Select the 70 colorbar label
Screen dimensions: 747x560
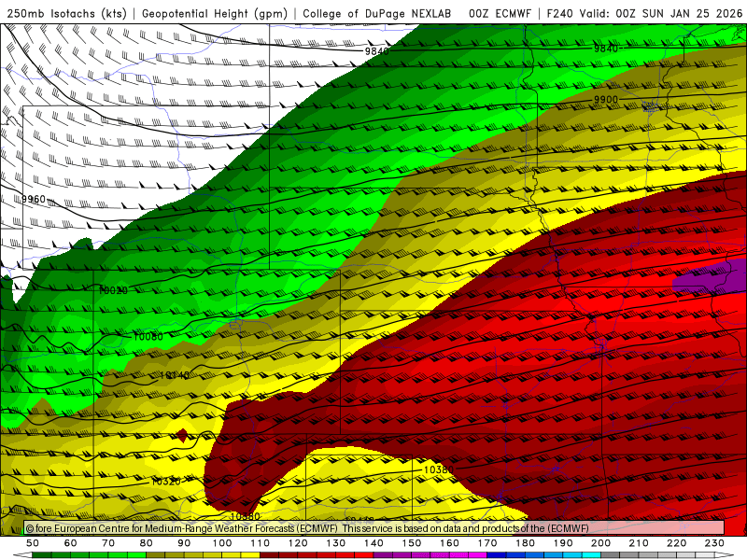108,543
